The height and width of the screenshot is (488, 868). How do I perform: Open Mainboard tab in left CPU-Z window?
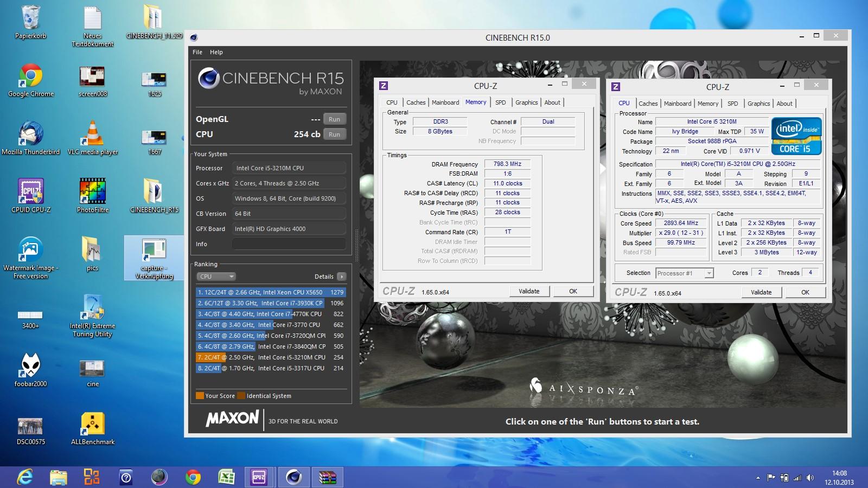[x=445, y=102]
